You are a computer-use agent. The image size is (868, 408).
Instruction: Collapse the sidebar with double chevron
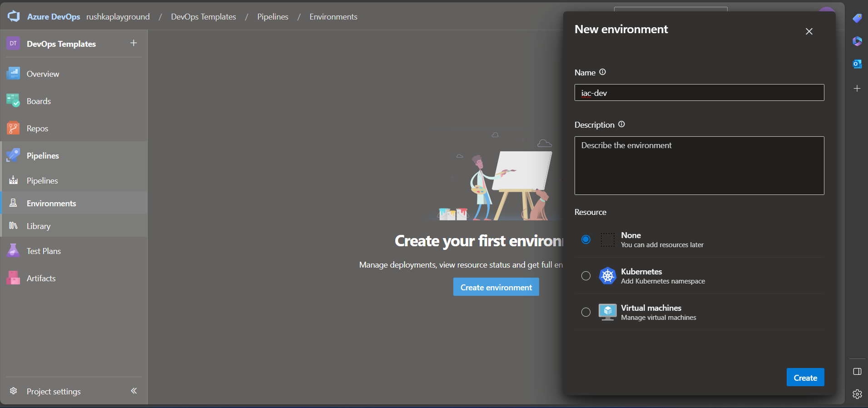134,391
